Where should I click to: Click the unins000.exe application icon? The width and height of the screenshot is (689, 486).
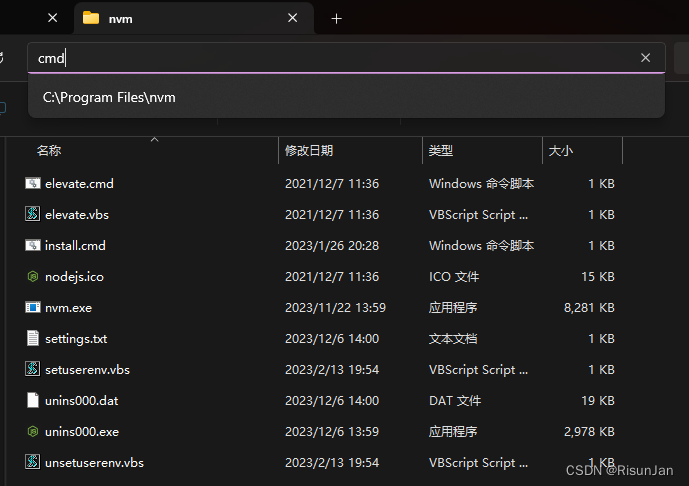pyautogui.click(x=33, y=432)
